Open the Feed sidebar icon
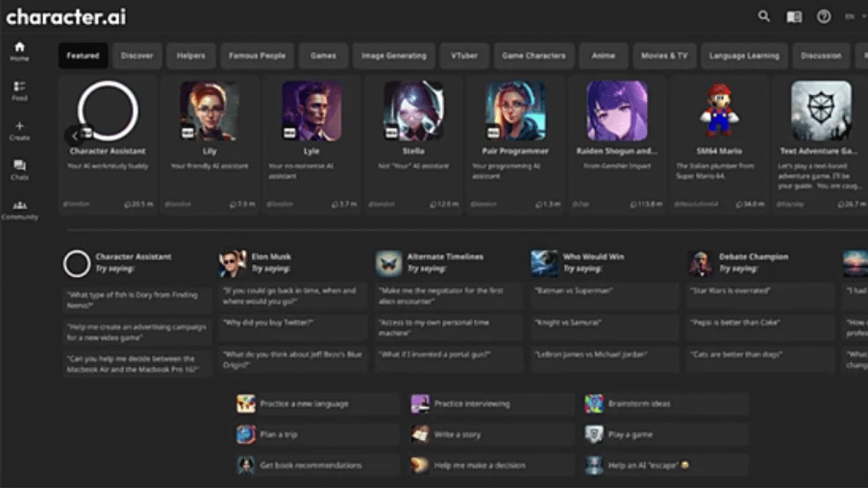This screenshot has height=488, width=868. pos(19,90)
